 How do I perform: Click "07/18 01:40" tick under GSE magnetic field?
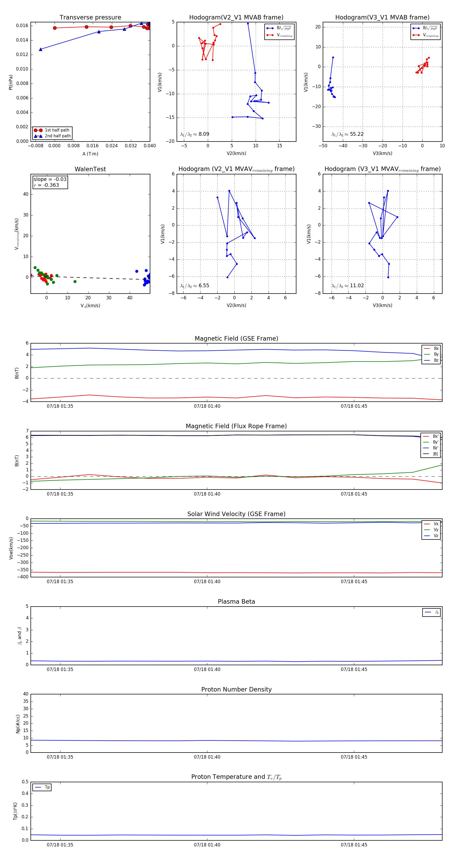[x=207, y=406]
